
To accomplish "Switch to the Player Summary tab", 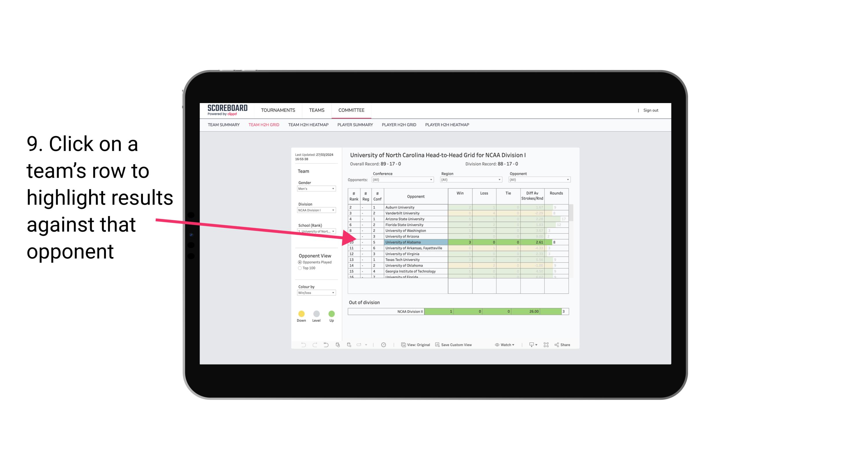I will 354,125.
